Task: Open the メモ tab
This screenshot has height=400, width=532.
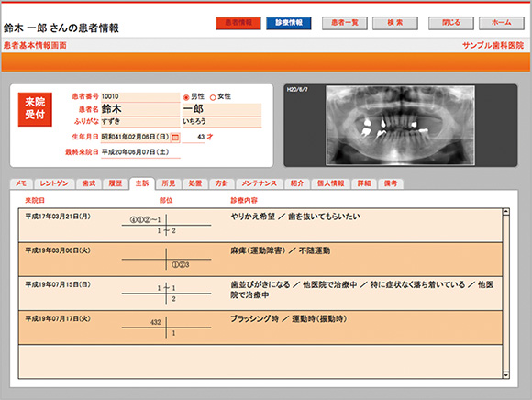Action: point(21,183)
